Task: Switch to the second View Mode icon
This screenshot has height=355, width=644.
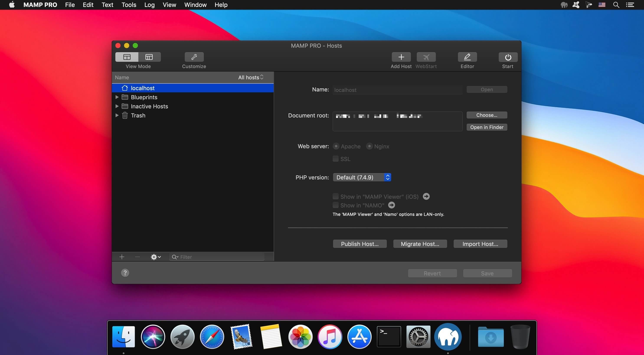Action: pos(149,57)
